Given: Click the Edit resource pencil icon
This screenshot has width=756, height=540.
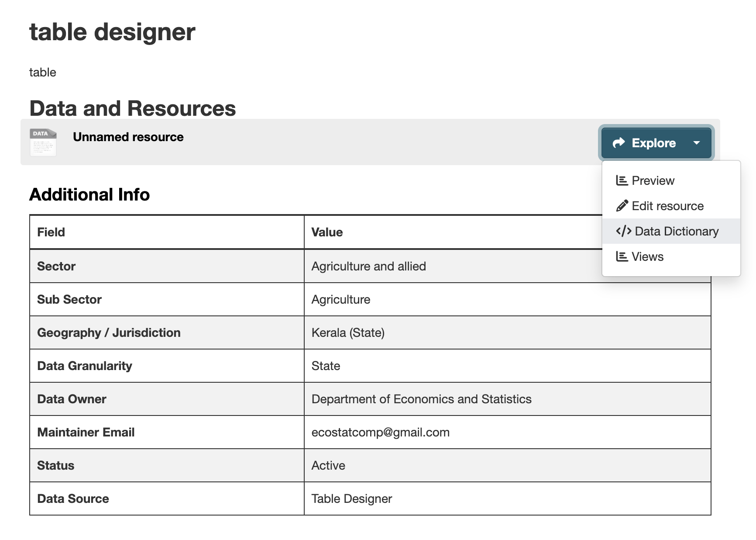Looking at the screenshot, I should point(622,206).
